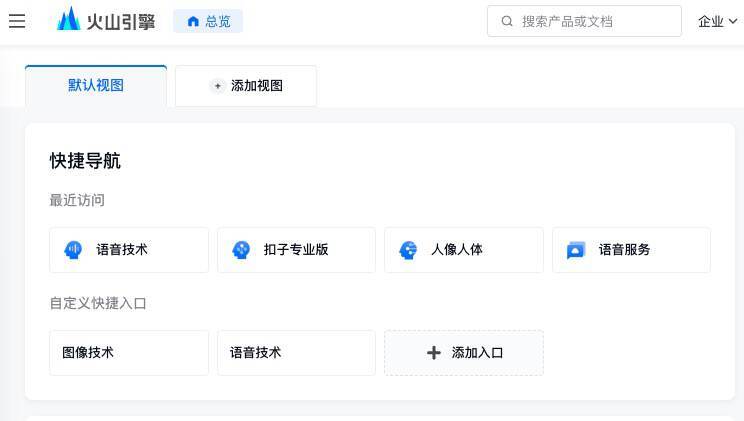
Task: Click the 语音服务 folder icon
Action: point(576,250)
